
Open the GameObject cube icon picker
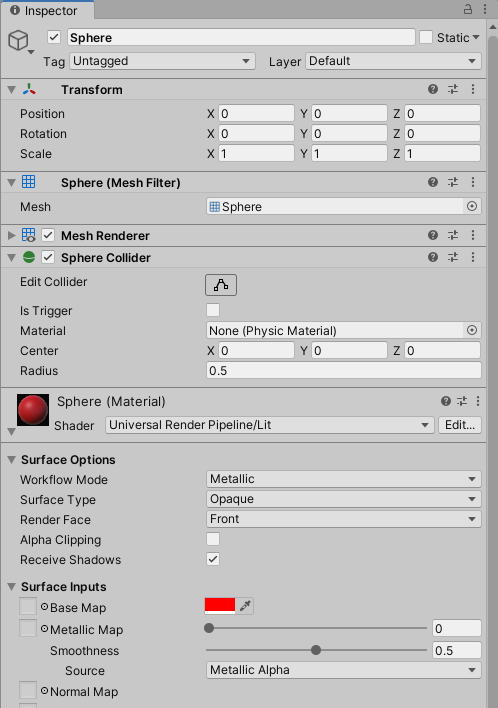coord(19,41)
